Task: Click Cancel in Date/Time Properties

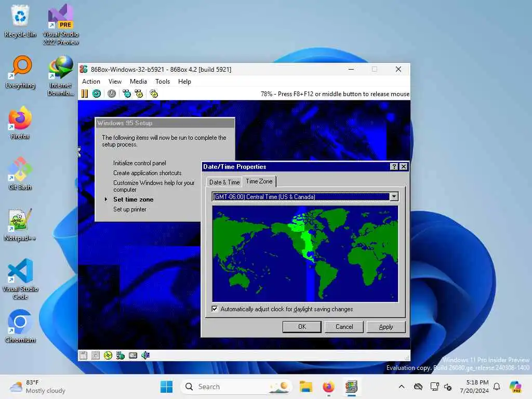Action: coord(344,327)
